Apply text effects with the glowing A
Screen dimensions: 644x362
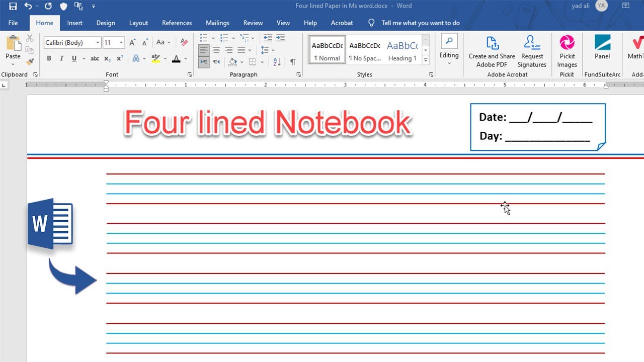click(x=136, y=59)
